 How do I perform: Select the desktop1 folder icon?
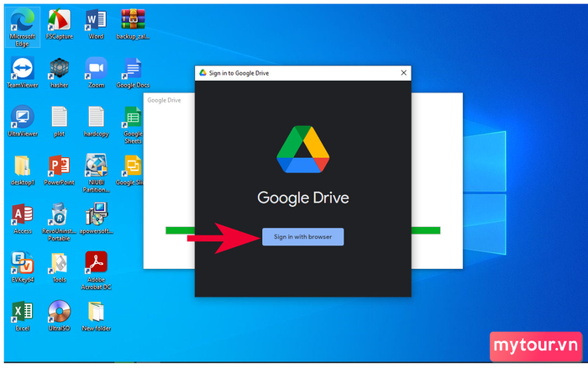[x=23, y=170]
